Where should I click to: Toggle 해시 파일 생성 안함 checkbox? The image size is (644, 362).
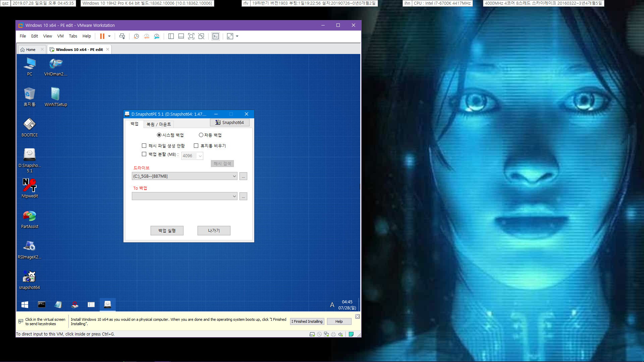144,145
